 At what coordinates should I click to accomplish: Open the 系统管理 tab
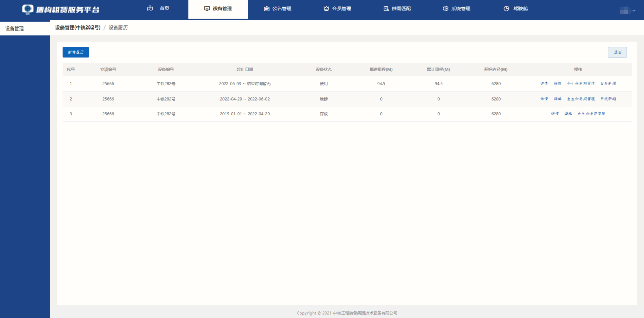tap(461, 9)
